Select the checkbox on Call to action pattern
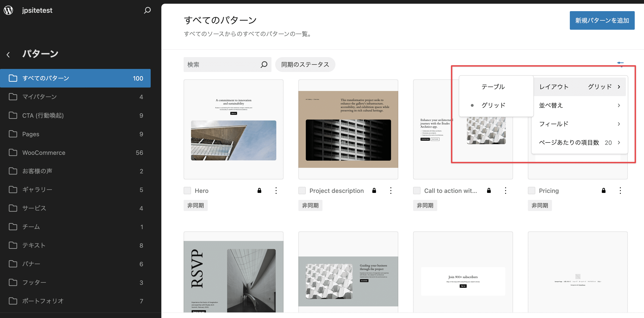The width and height of the screenshot is (644, 318). coord(417,191)
